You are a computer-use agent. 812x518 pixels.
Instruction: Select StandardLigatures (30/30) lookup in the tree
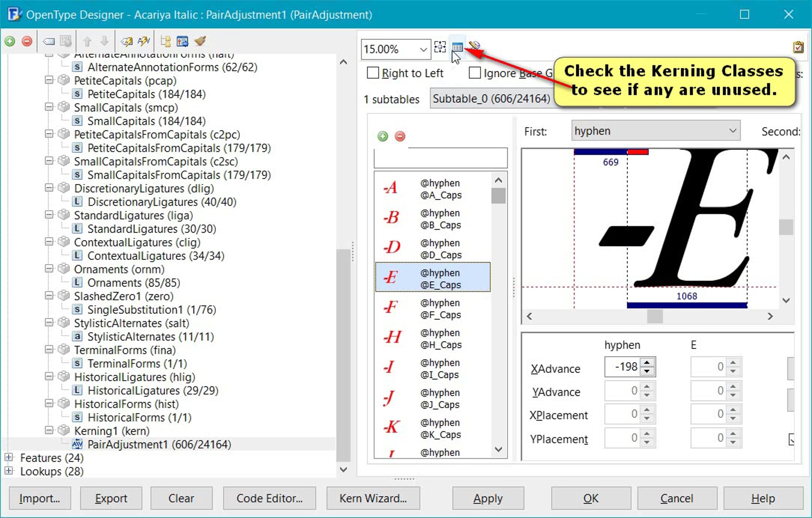pos(152,229)
